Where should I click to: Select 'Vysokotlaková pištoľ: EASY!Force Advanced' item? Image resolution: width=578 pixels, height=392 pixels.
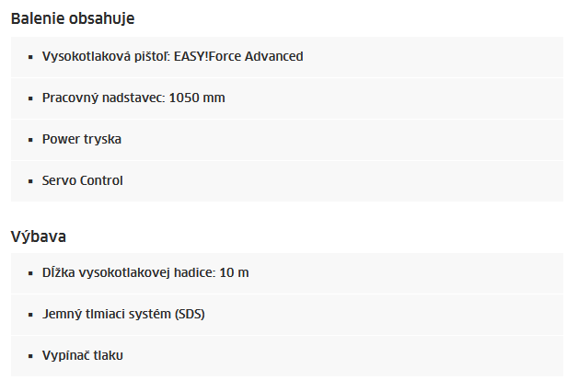click(287, 57)
